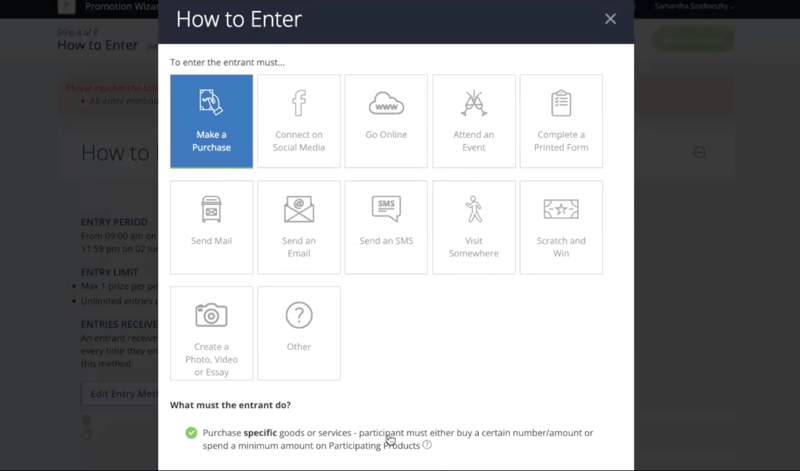Choose the Send an Email tile
Screen dimensions: 800x471
(298, 227)
